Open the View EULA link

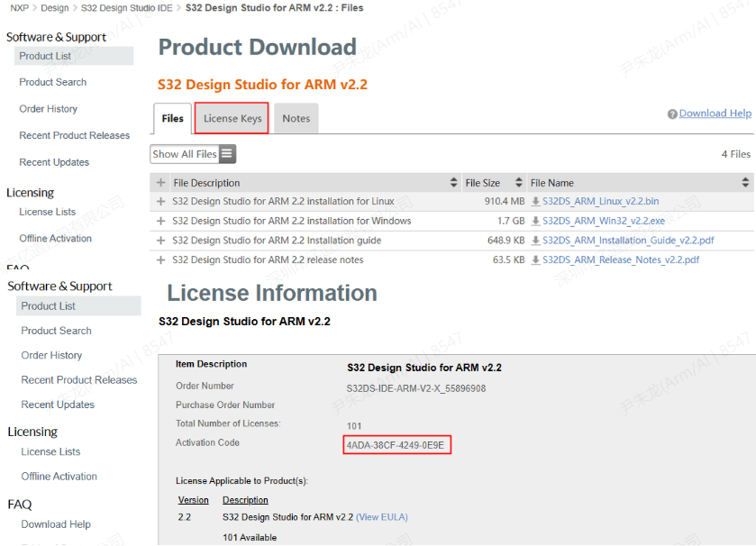(382, 517)
